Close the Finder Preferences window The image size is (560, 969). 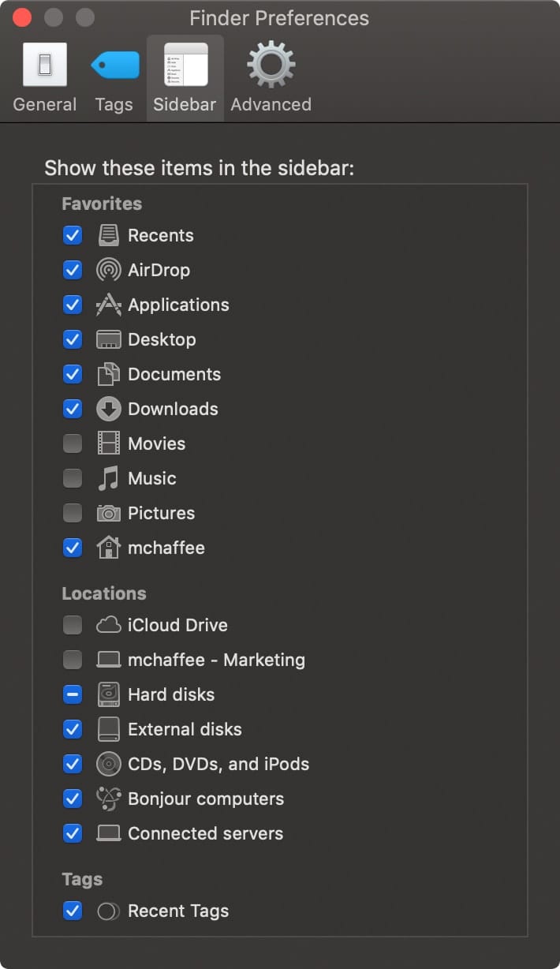(23, 17)
